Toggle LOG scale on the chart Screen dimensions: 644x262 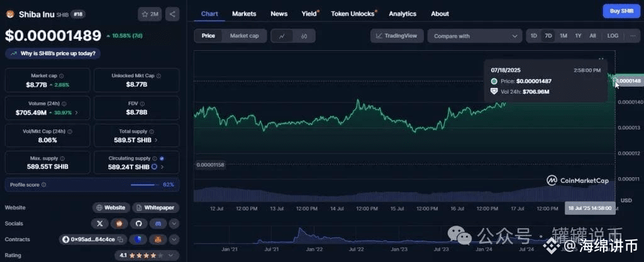click(x=613, y=36)
